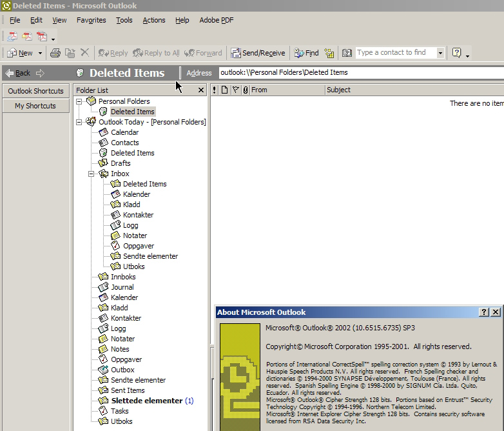Open the Address Book icon

click(347, 53)
